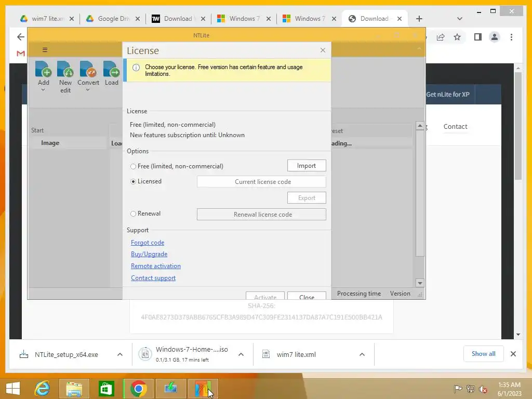Click the NTLite taskbar icon
Viewport: 532px width, 399px height.
[203, 389]
